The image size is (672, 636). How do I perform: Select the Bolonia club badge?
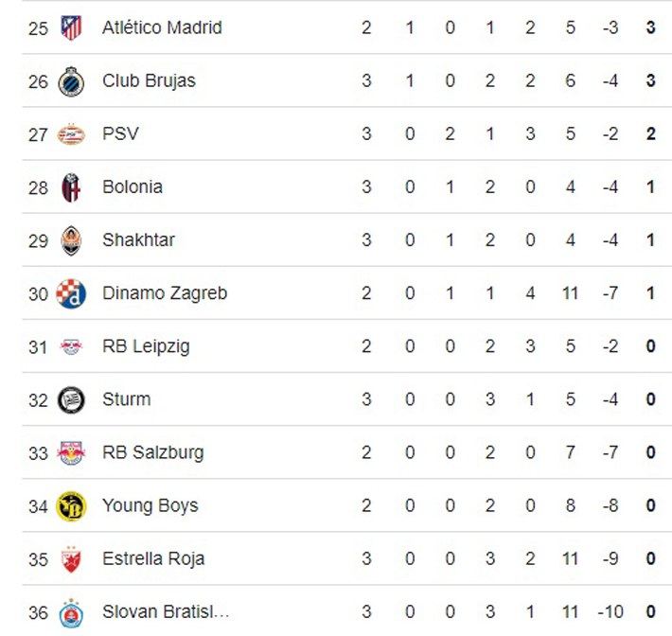click(x=71, y=187)
